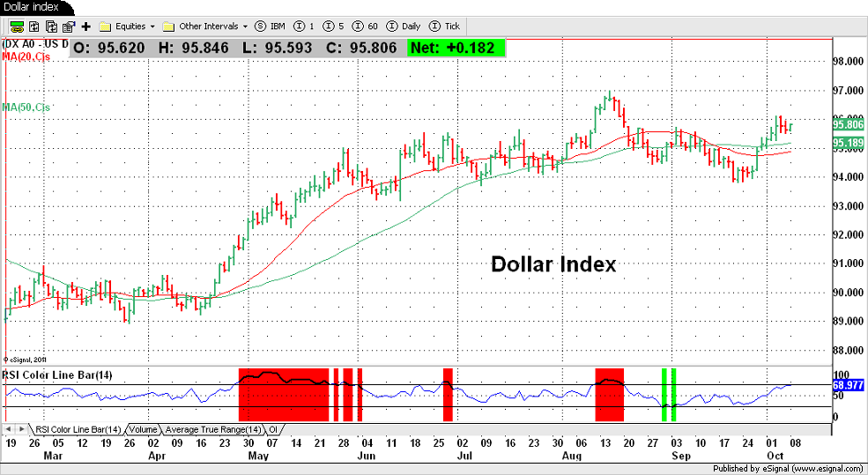Click the 92.000 price axis label
The image size is (868, 475).
tap(848, 234)
